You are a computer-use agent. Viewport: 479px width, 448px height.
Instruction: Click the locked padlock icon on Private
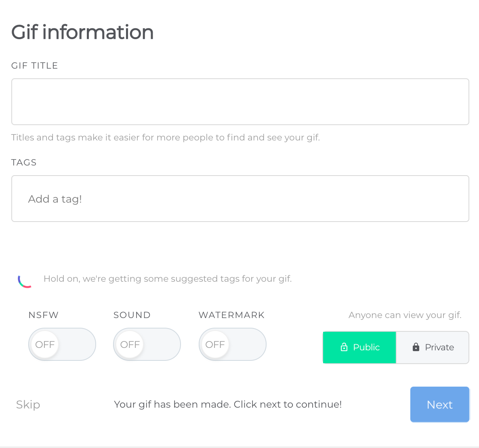coord(416,347)
